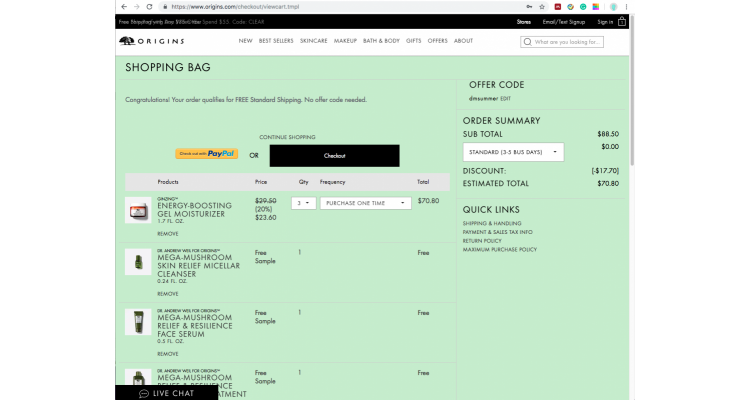Open the Standard shipping method dropdown
This screenshot has width=750, height=400.
pos(513,152)
